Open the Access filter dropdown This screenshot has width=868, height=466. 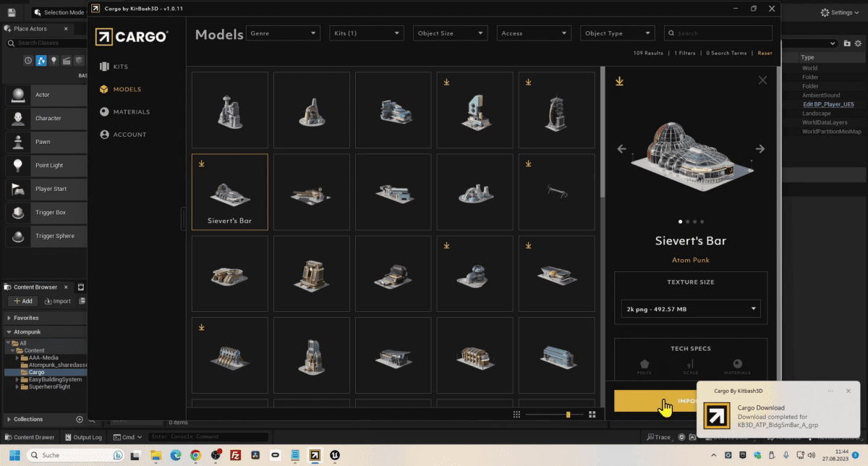pos(534,33)
